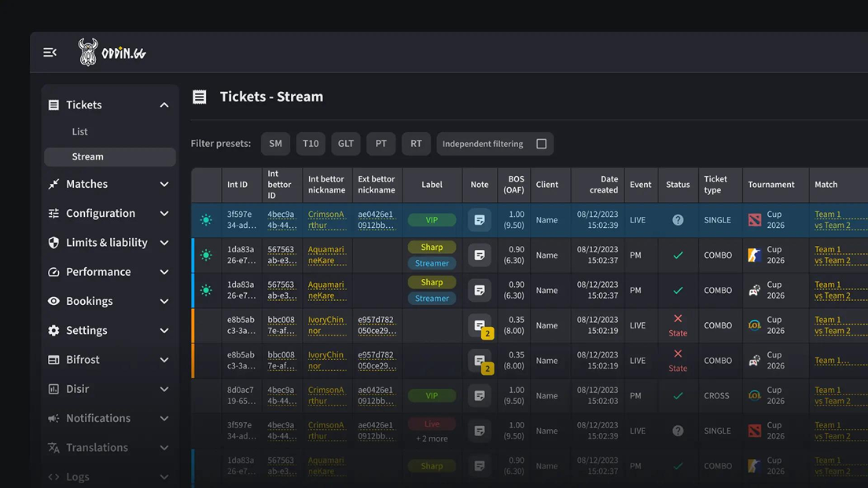Select the Stream submenu item
The image size is (868, 488).
[109, 156]
